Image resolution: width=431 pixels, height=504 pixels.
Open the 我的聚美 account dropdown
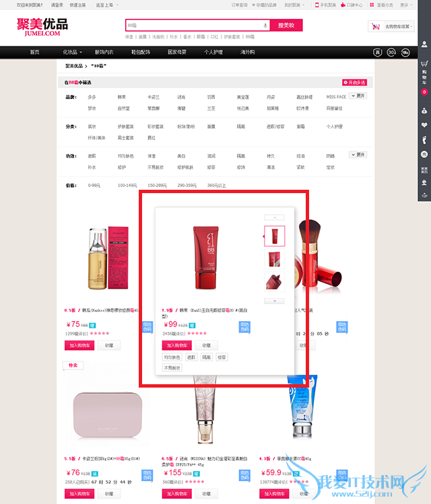(x=294, y=5)
